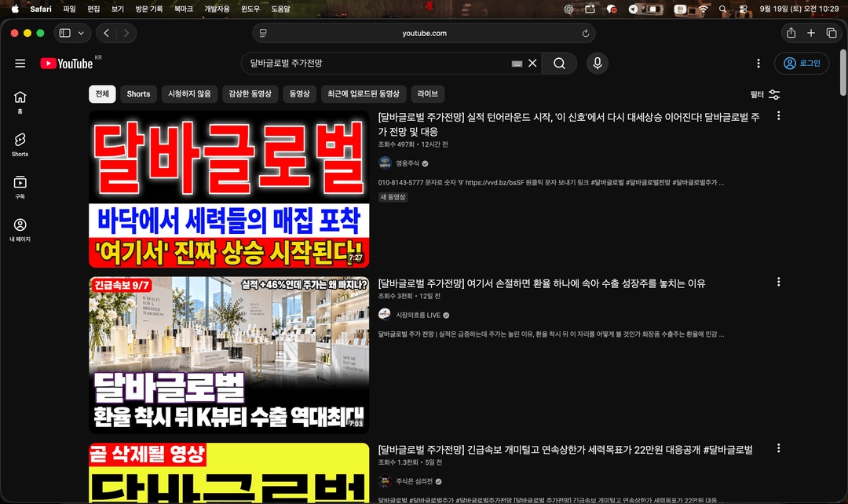
Task: Clear the search query with X
Action: [x=532, y=64]
